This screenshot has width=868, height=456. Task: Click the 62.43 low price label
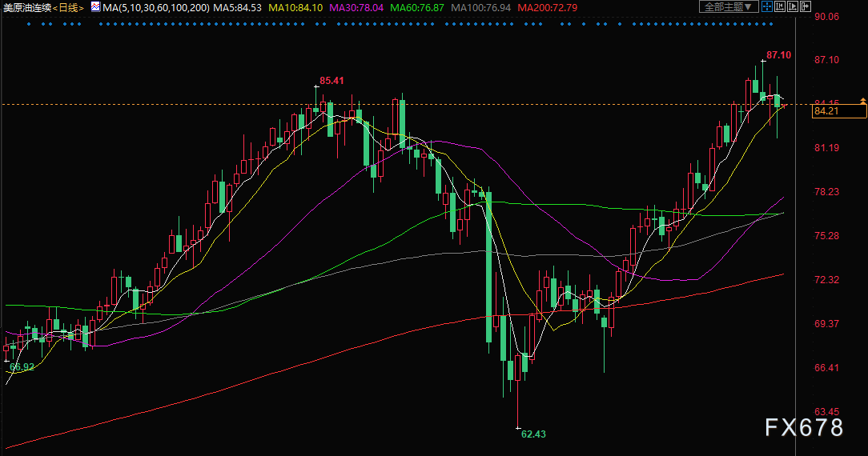(x=533, y=434)
